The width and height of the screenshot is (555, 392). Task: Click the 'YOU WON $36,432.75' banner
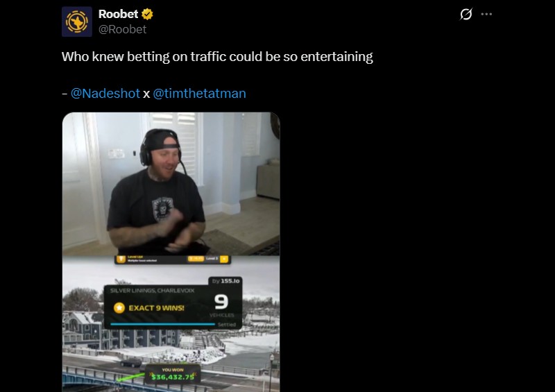[173, 374]
